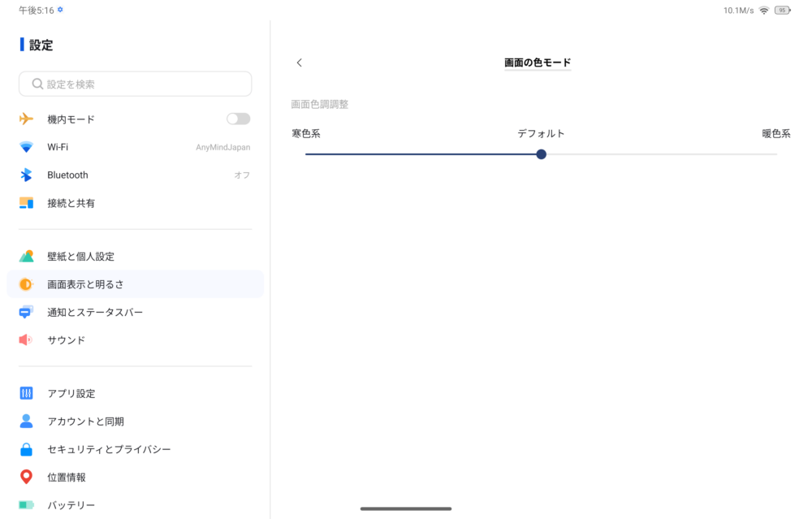Click the Bluetooth icon
The height and width of the screenshot is (519, 812).
26,175
